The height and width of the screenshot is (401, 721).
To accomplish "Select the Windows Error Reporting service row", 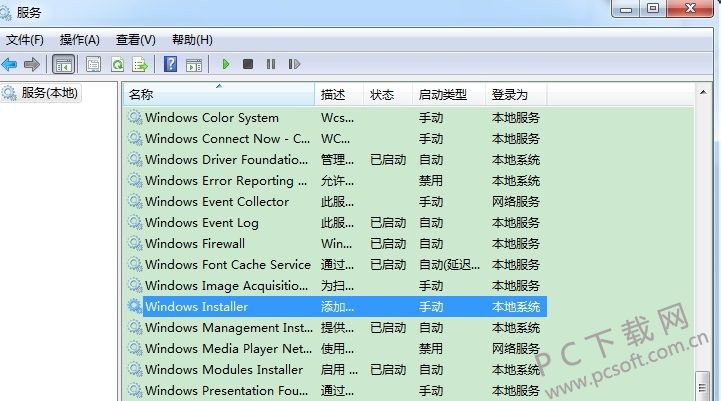I will pyautogui.click(x=338, y=181).
